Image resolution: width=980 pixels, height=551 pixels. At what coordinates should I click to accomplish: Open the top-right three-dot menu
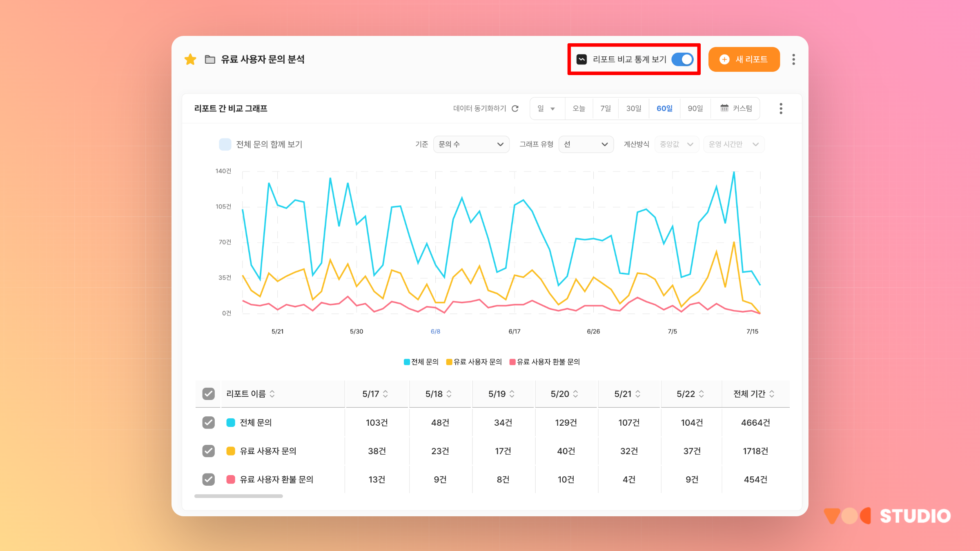click(793, 60)
